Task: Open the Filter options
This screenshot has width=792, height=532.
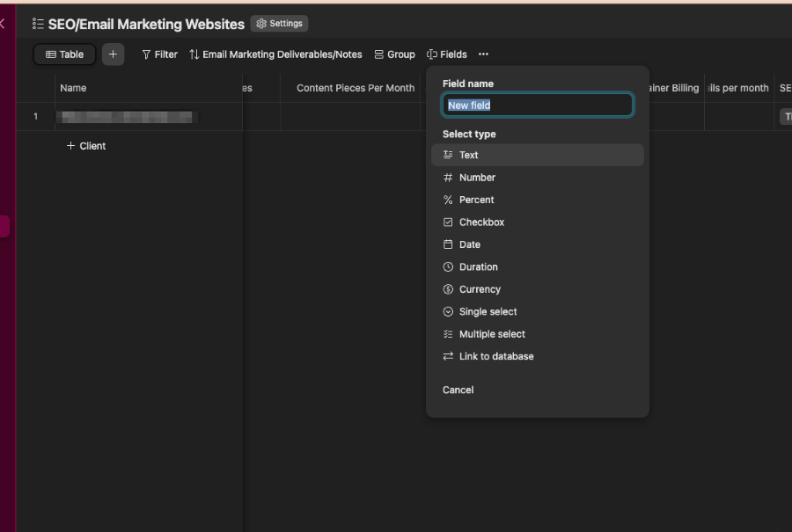Action: (x=159, y=55)
